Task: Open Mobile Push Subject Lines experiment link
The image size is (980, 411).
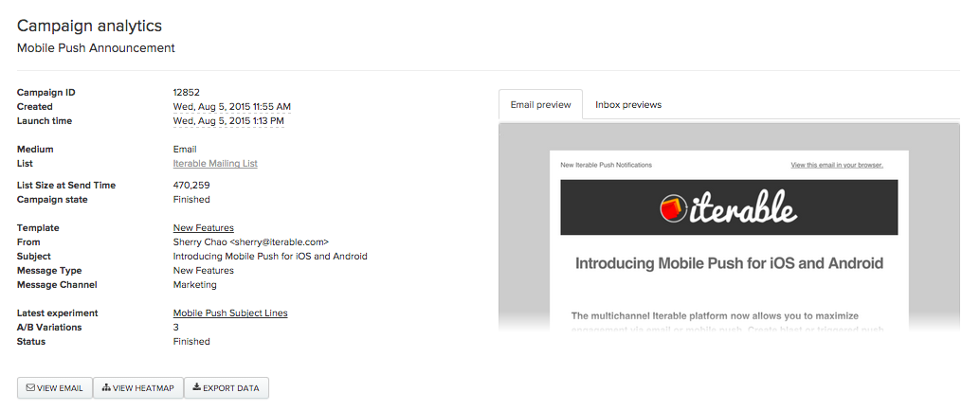Action: click(230, 313)
